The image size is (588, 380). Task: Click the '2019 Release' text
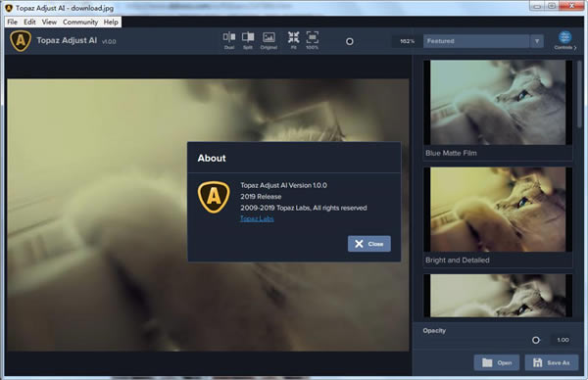pyautogui.click(x=261, y=197)
